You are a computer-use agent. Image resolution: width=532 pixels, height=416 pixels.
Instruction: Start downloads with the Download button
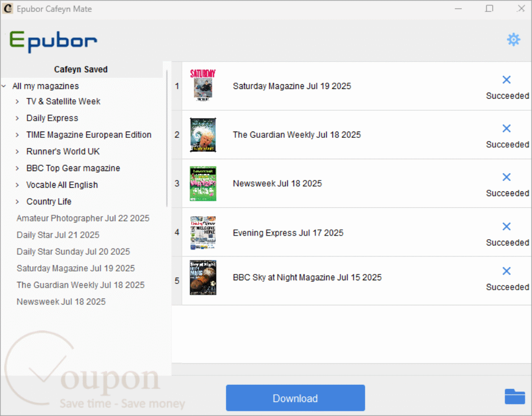click(295, 398)
